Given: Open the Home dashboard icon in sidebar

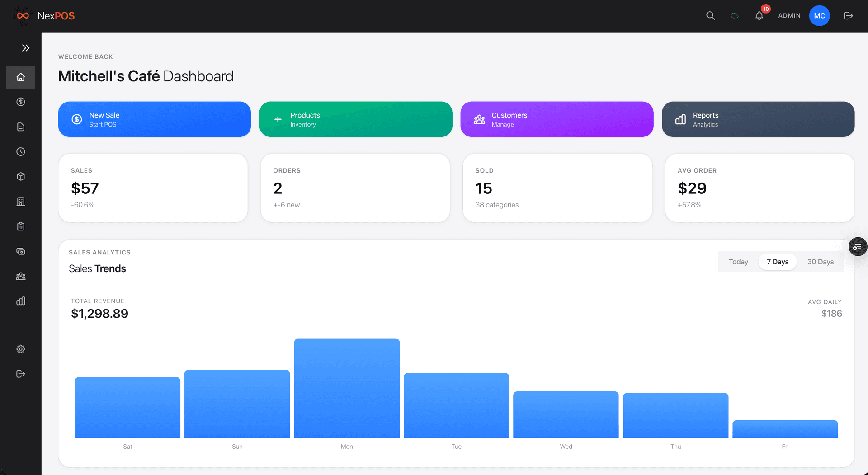Looking at the screenshot, I should point(20,77).
